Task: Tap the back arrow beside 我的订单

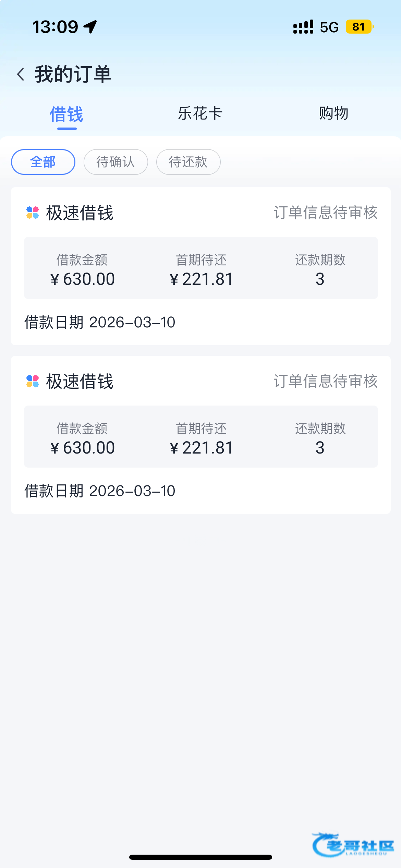Action: click(21, 74)
